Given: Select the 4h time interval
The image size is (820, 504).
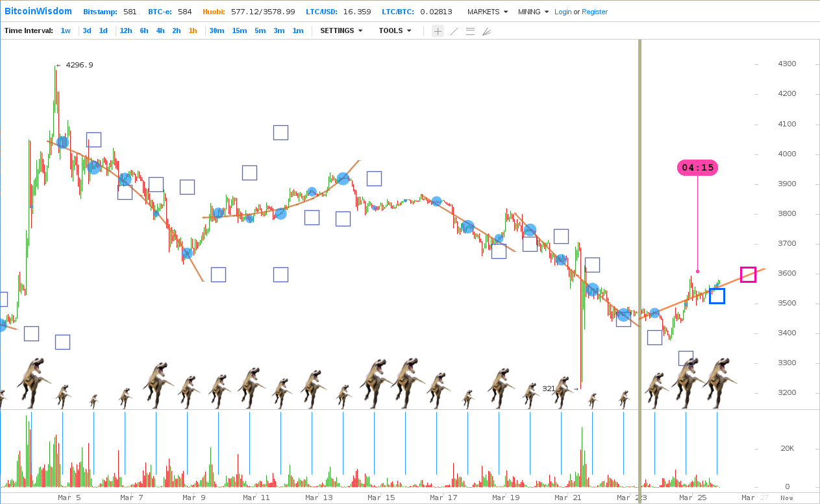Looking at the screenshot, I should coord(160,30).
